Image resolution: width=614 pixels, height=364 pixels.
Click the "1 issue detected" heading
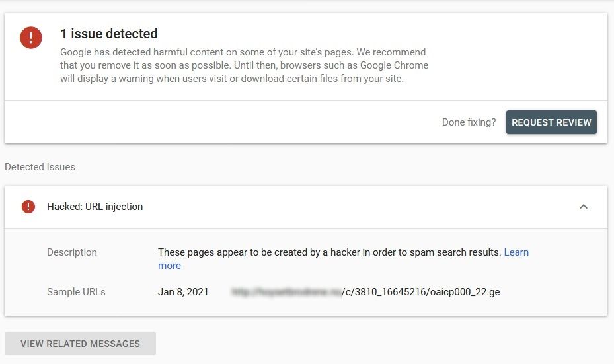[x=109, y=34]
